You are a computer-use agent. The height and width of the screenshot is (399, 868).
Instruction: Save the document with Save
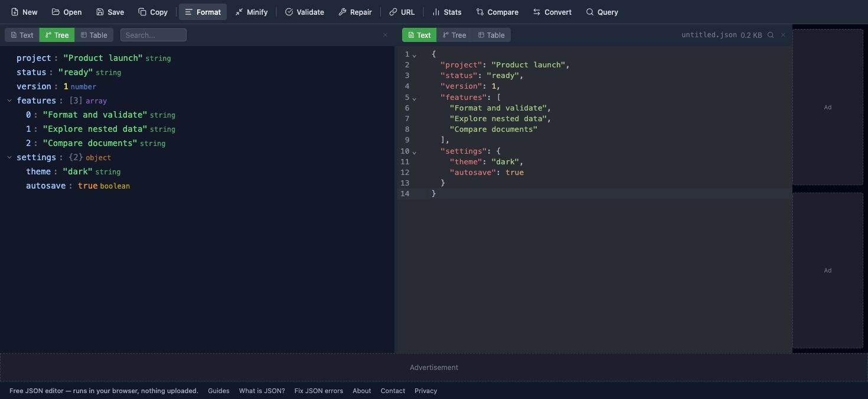[110, 12]
